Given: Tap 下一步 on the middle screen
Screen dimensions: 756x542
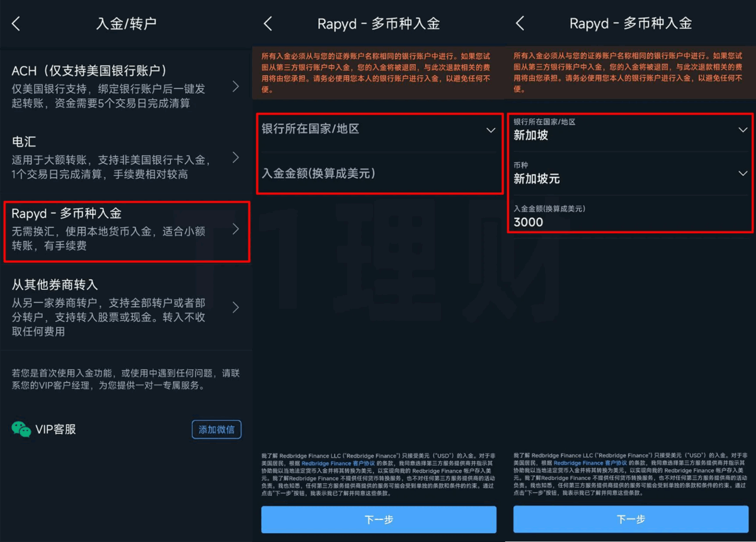Looking at the screenshot, I should coord(379,519).
